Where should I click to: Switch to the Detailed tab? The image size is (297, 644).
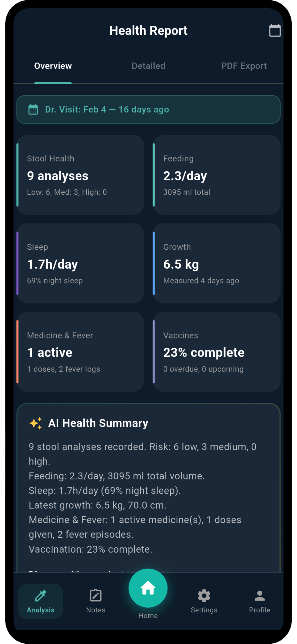coord(148,66)
